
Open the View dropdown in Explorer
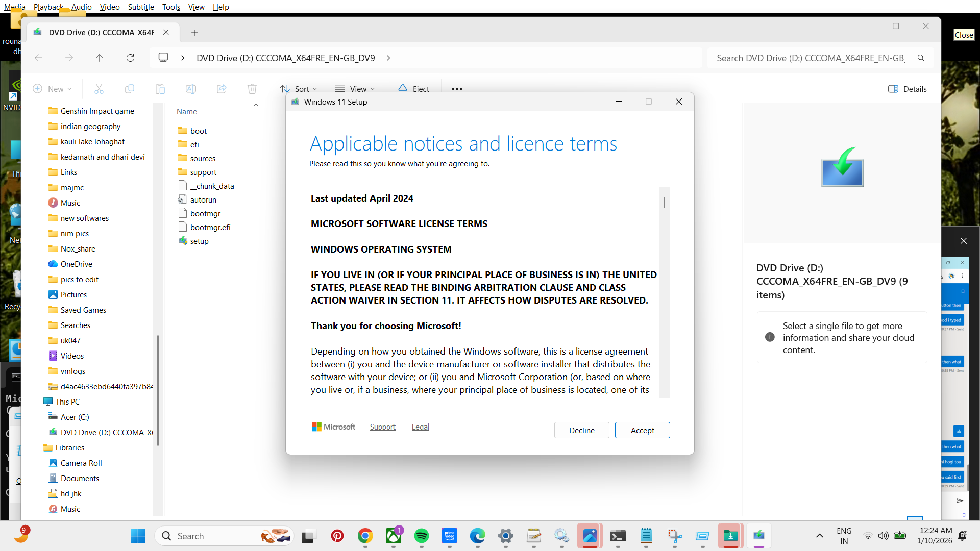(355, 89)
